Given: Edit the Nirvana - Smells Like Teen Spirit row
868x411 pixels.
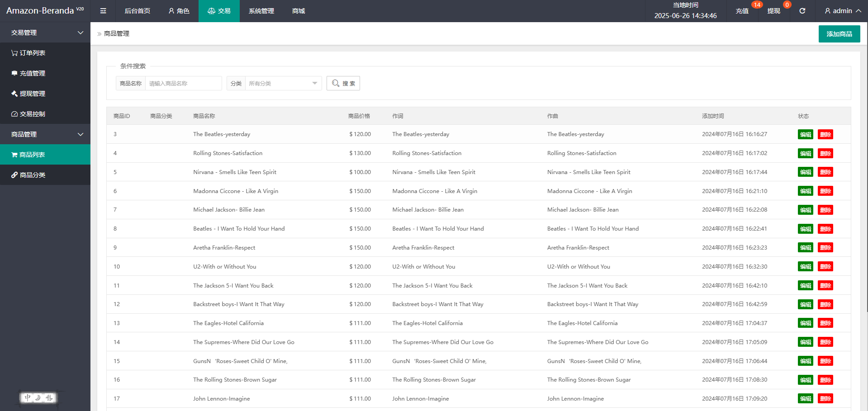Looking at the screenshot, I should point(806,172).
